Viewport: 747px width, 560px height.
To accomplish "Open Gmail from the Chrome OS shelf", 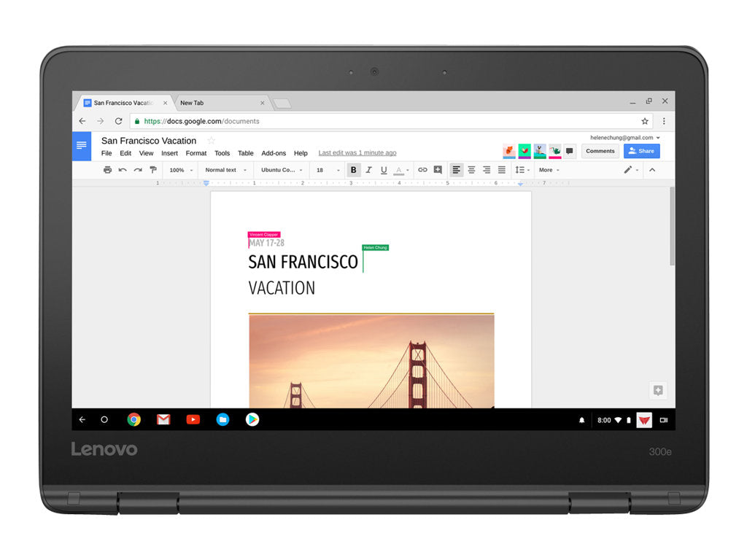I will pyautogui.click(x=163, y=419).
